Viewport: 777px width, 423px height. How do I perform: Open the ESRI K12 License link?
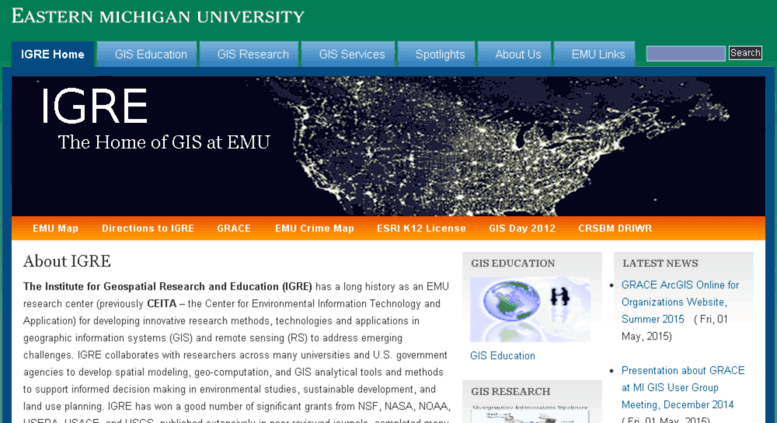(421, 228)
